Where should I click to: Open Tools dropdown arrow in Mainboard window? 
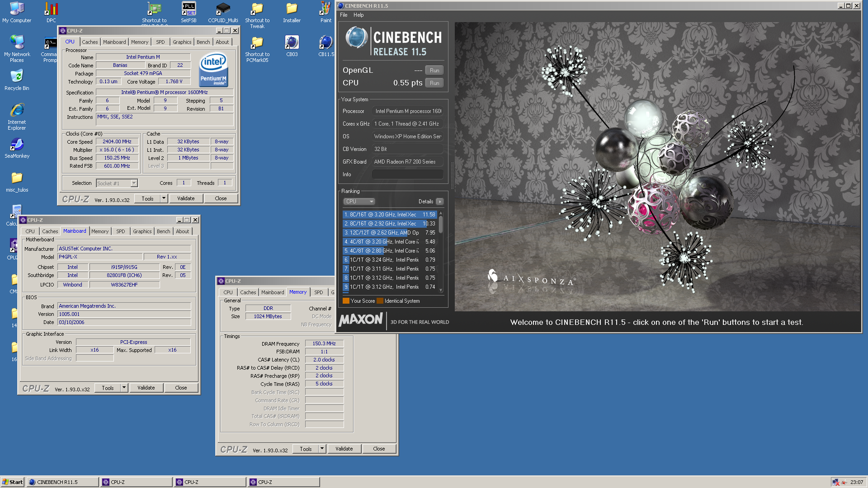(124, 388)
